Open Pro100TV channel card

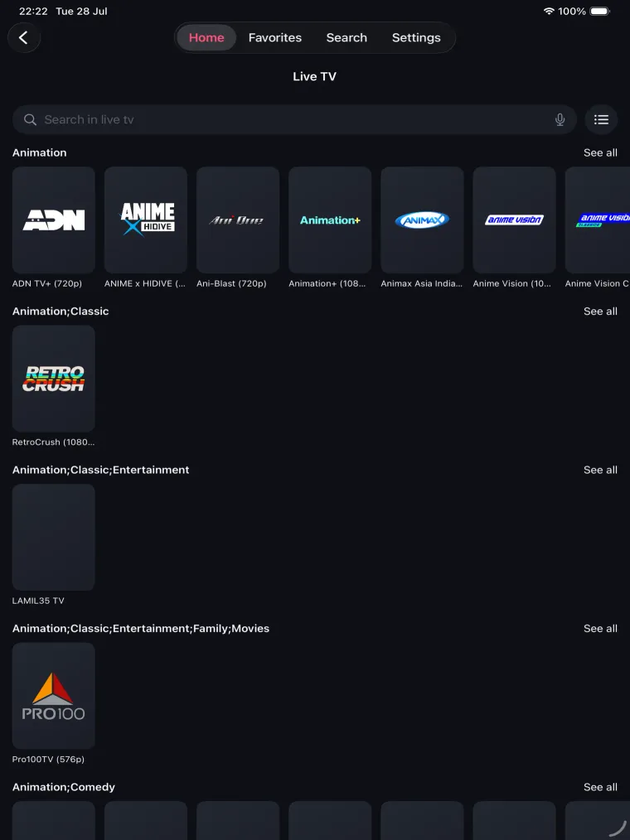[54, 696]
